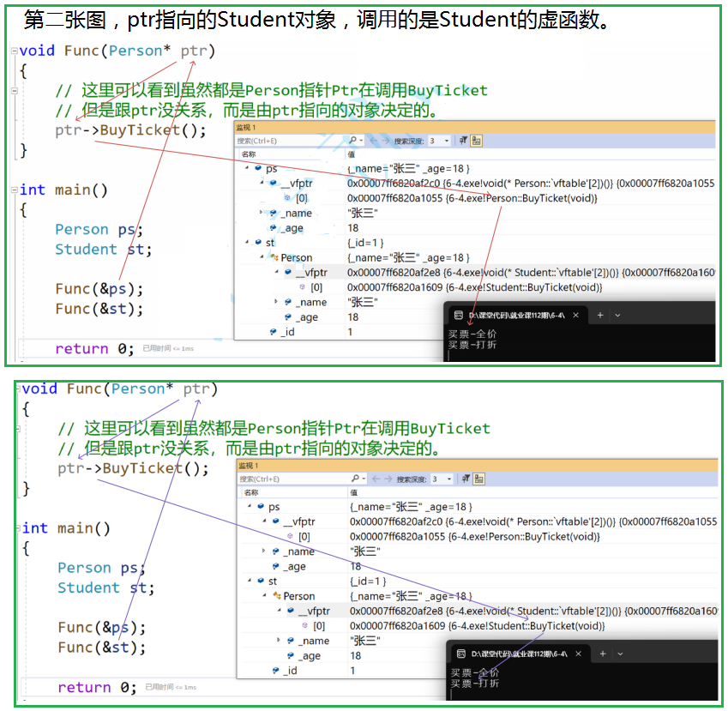
Task: Open search options arrow beside lower magnifier
Action: point(364,479)
